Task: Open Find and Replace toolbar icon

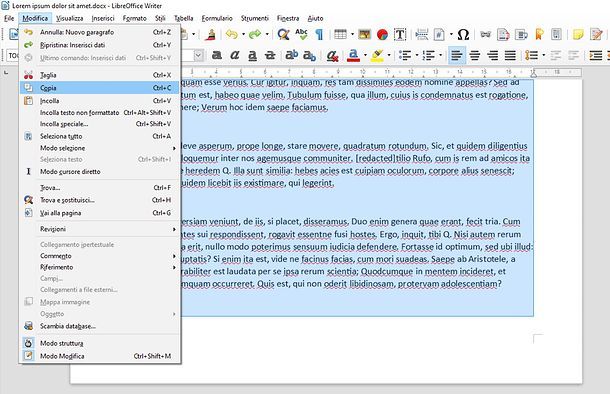Action: pyautogui.click(x=283, y=35)
